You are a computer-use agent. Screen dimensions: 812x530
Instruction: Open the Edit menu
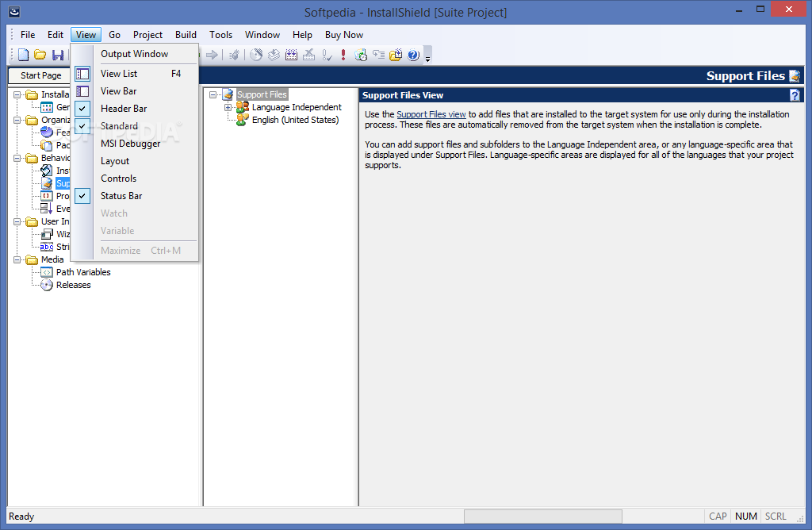pyautogui.click(x=56, y=35)
